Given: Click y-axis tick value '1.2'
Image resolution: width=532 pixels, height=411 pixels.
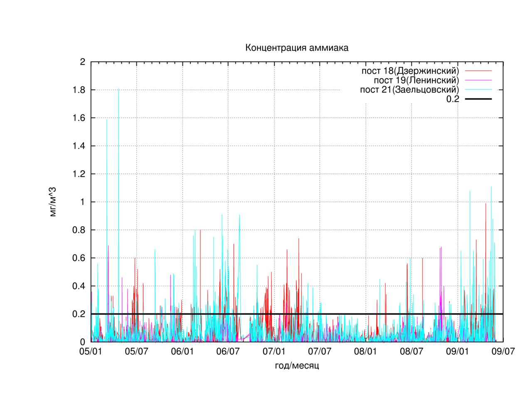Looking at the screenshot, I should point(79,174).
